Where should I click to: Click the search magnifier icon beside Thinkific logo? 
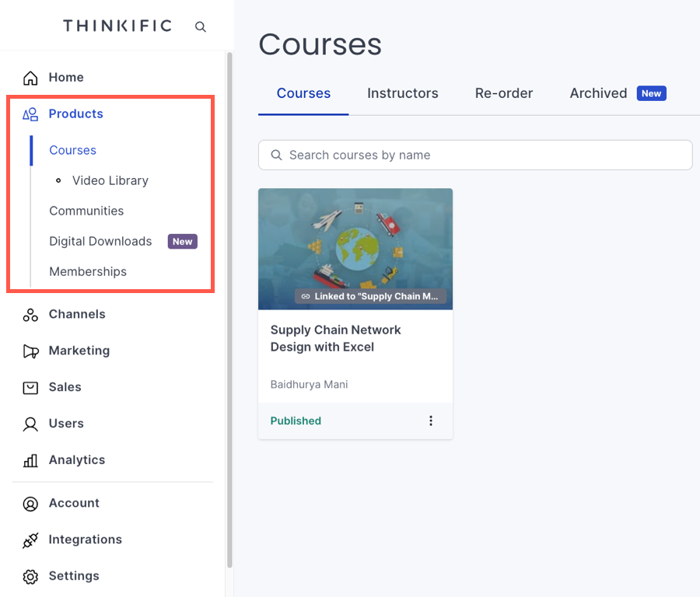pyautogui.click(x=201, y=27)
